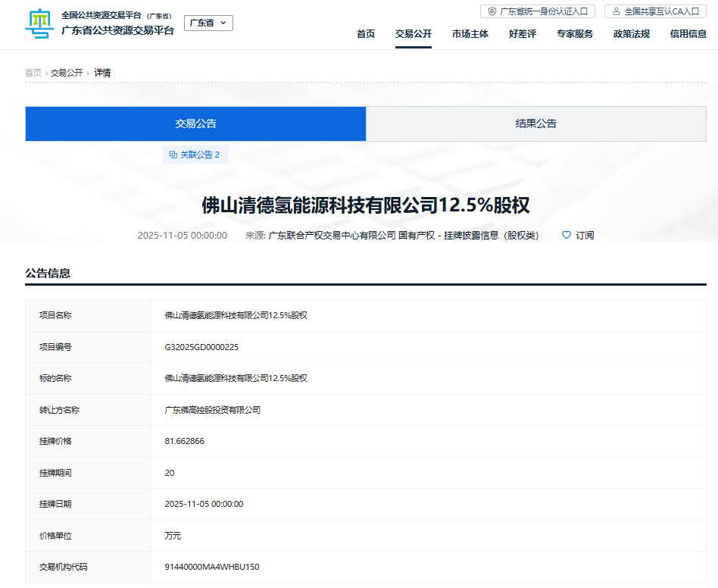Select the 交易公告 tab
Screen dimensions: 718x588
tap(195, 123)
